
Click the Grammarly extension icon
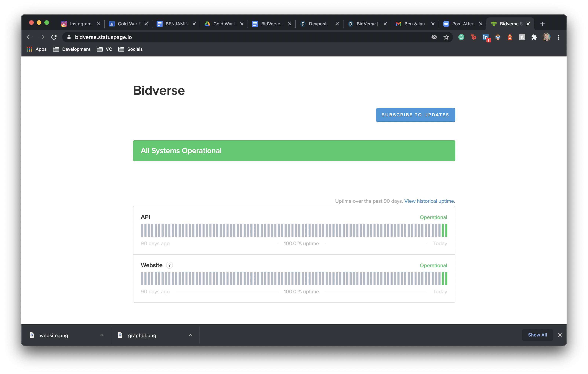[461, 37]
